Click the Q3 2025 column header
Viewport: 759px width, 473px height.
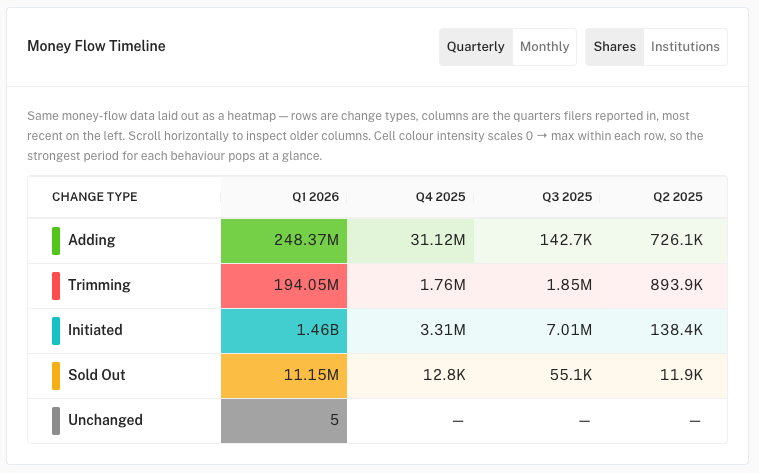tap(537, 197)
